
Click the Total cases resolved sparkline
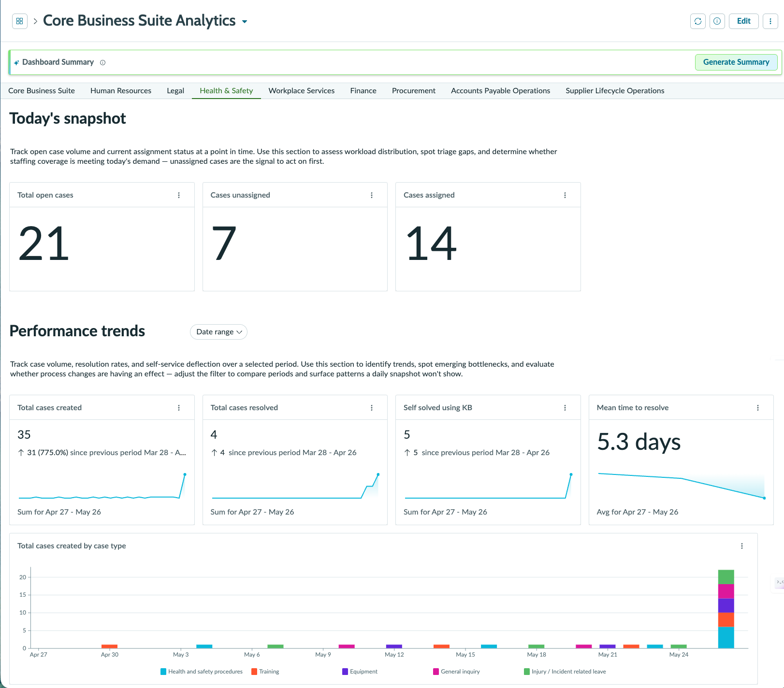pos(295,487)
